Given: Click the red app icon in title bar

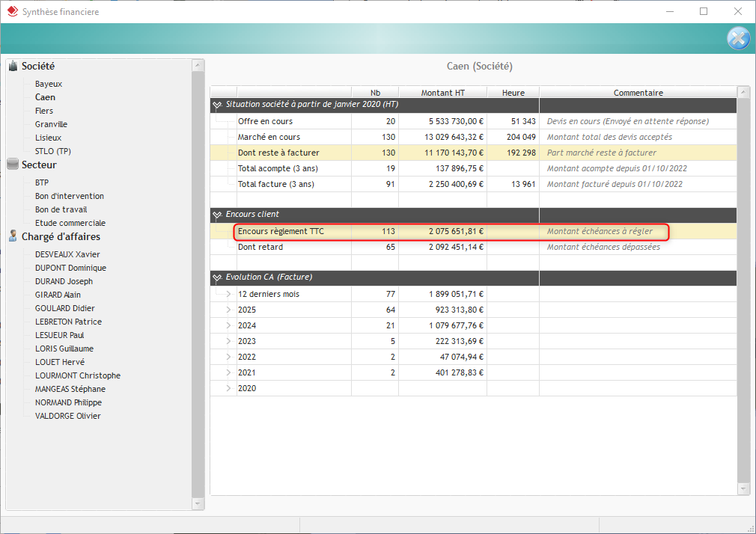Looking at the screenshot, I should [12, 12].
